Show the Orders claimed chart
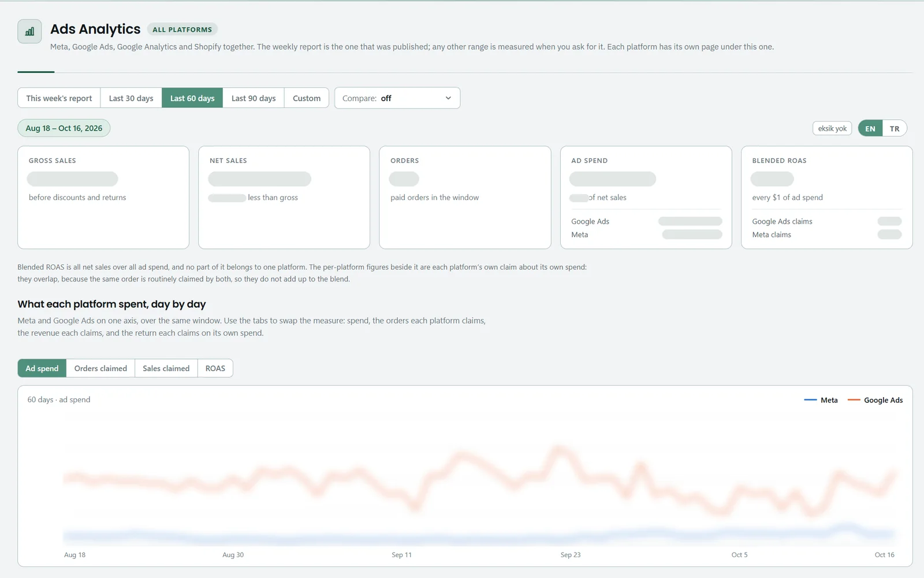The height and width of the screenshot is (578, 924). click(x=100, y=368)
